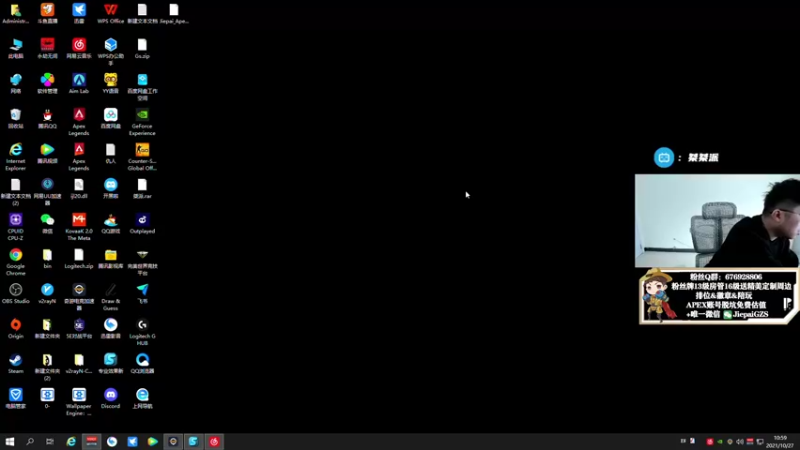
Task: Select the v2rayN-C folder on desktop
Action: click(79, 364)
